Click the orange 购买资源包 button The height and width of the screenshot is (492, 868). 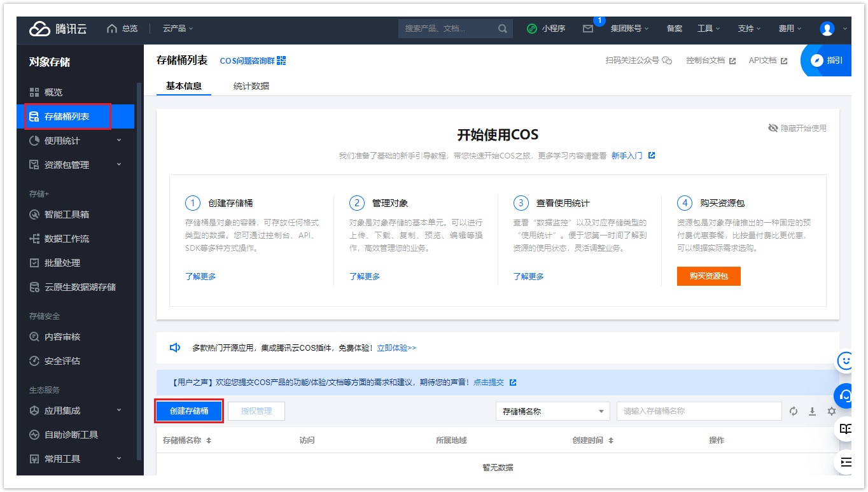(x=709, y=276)
